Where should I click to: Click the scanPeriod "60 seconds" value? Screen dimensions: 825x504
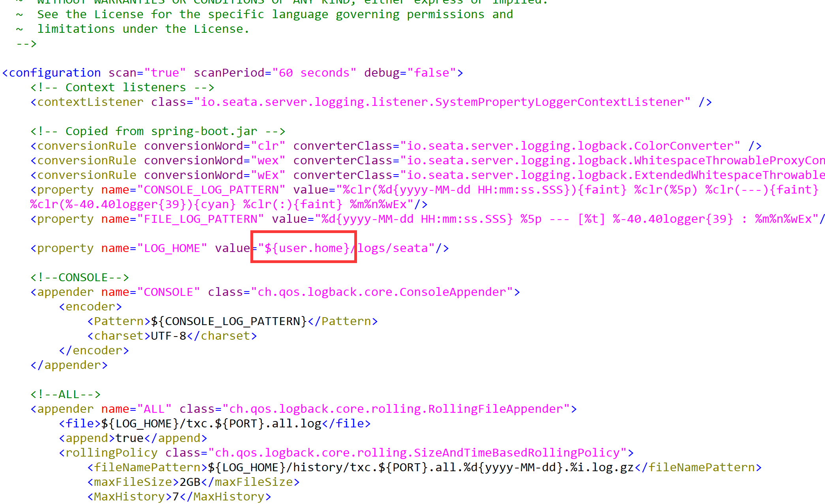point(314,73)
